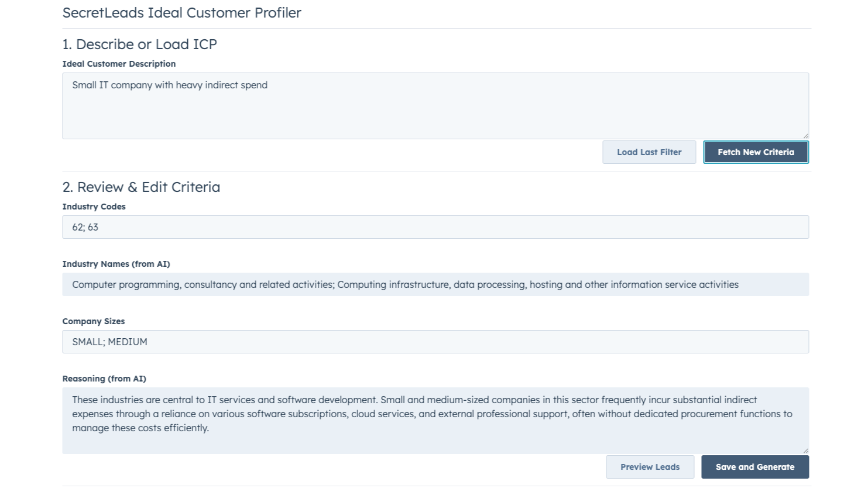The width and height of the screenshot is (868, 488).
Task: Click the Industry Codes label
Action: click(x=94, y=207)
